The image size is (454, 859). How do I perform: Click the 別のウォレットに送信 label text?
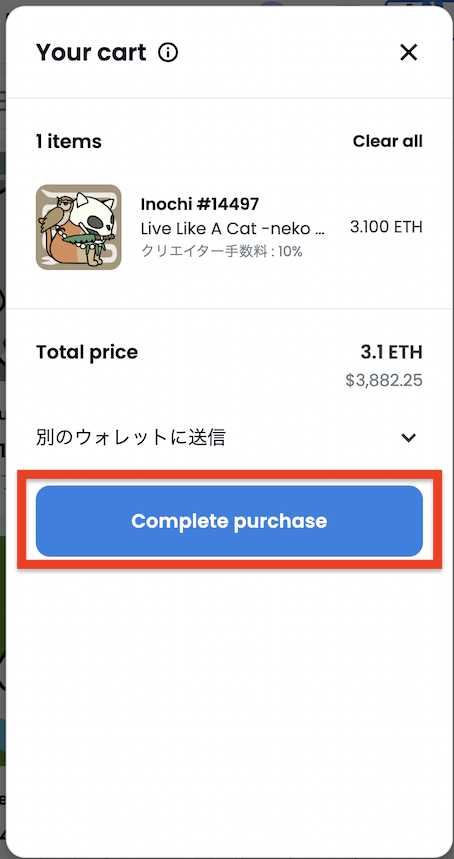coord(131,438)
